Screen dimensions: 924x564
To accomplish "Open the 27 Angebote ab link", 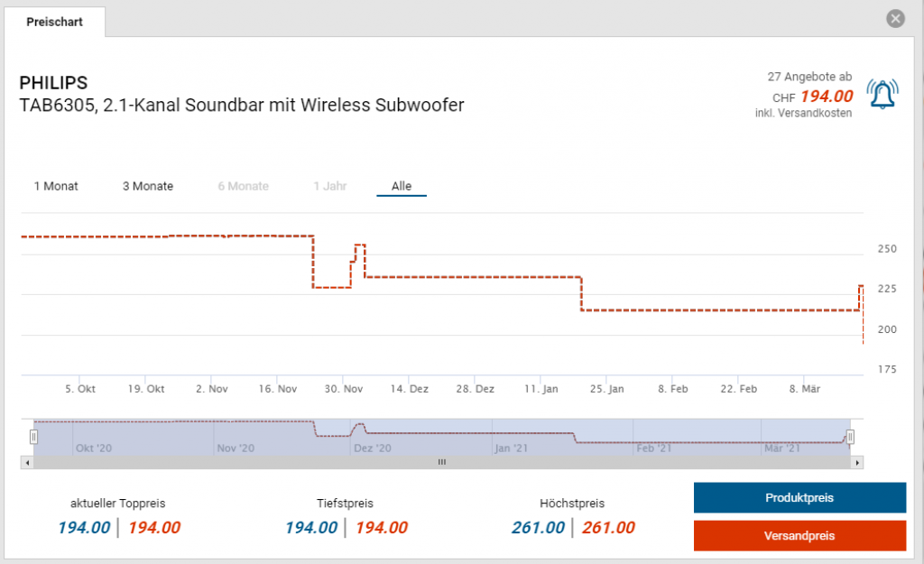I will pos(809,77).
